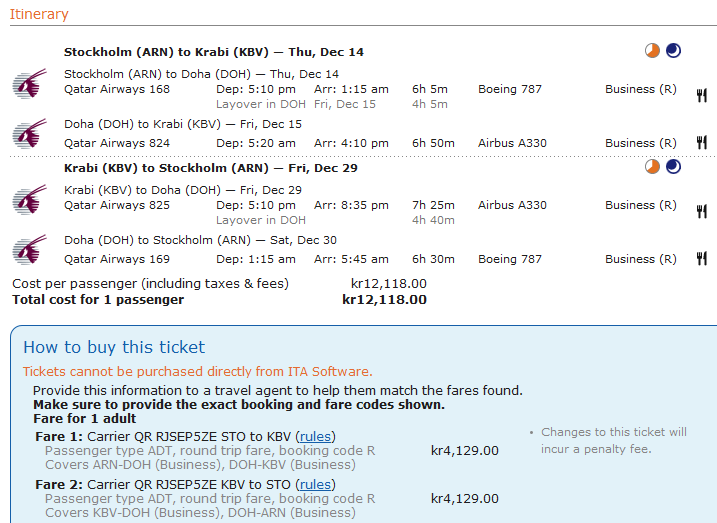
Task: Click Qatar Airways logo beside flight 824
Action: 30,133
